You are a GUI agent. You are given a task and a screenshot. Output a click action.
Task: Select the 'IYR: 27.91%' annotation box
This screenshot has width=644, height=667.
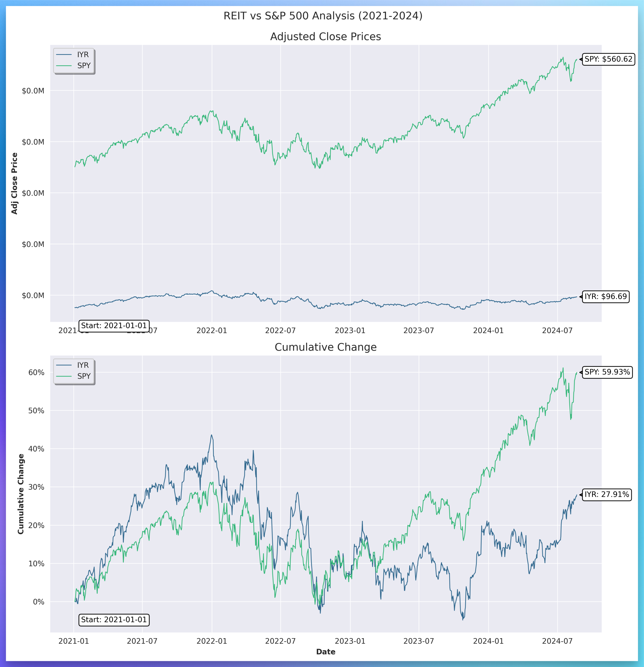[607, 495]
